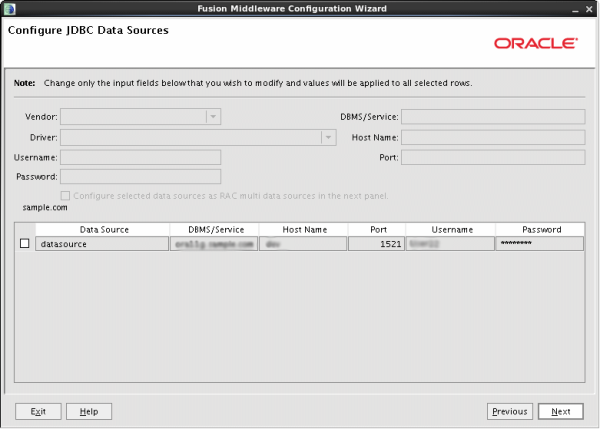
Task: Select the 1521 port cell in the table
Action: 376,244
